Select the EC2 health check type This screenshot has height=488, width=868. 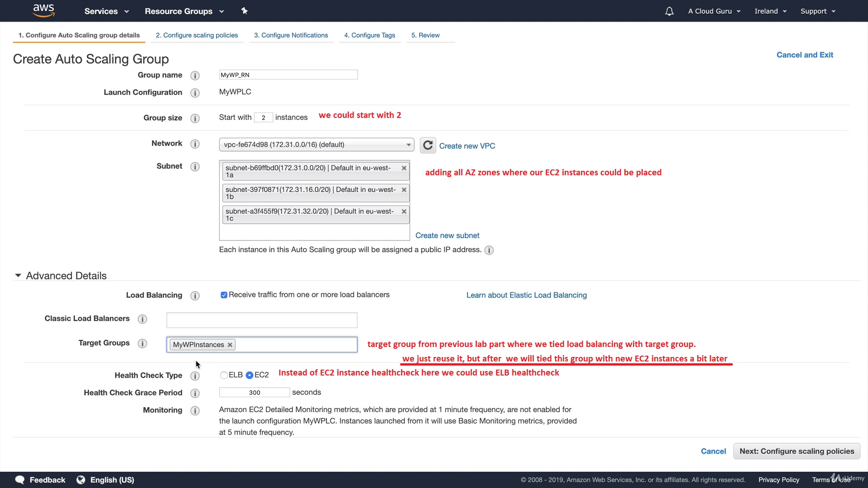pos(249,375)
